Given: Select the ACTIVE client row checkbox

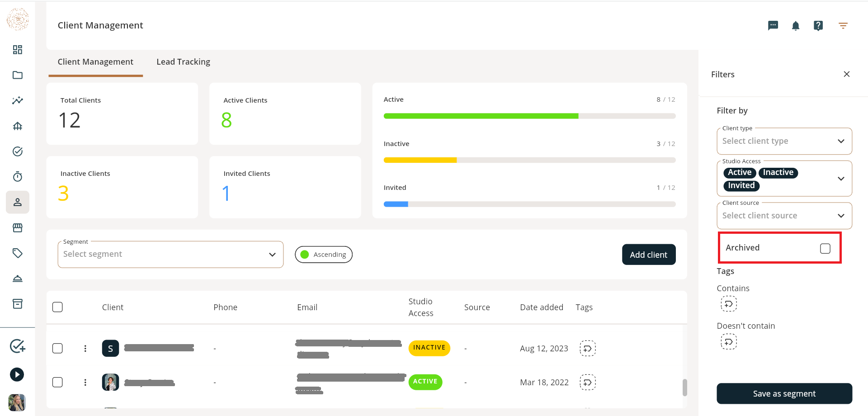Looking at the screenshot, I should coord(57,383).
